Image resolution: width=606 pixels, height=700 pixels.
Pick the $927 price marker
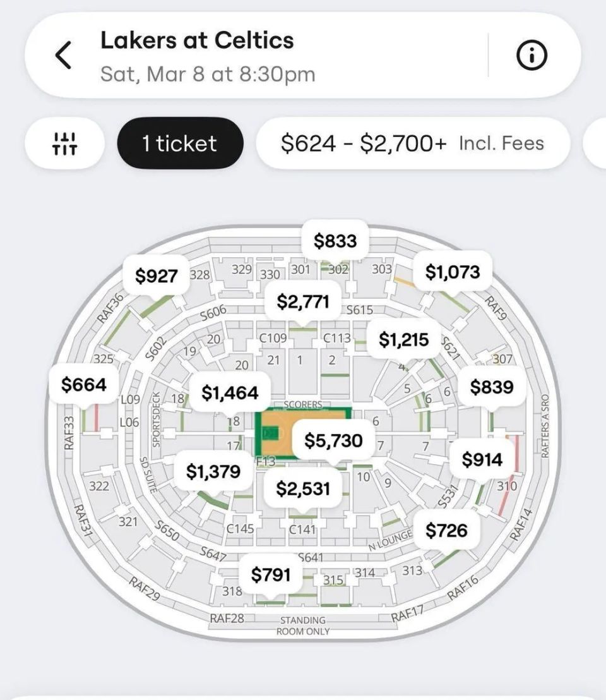pos(156,275)
